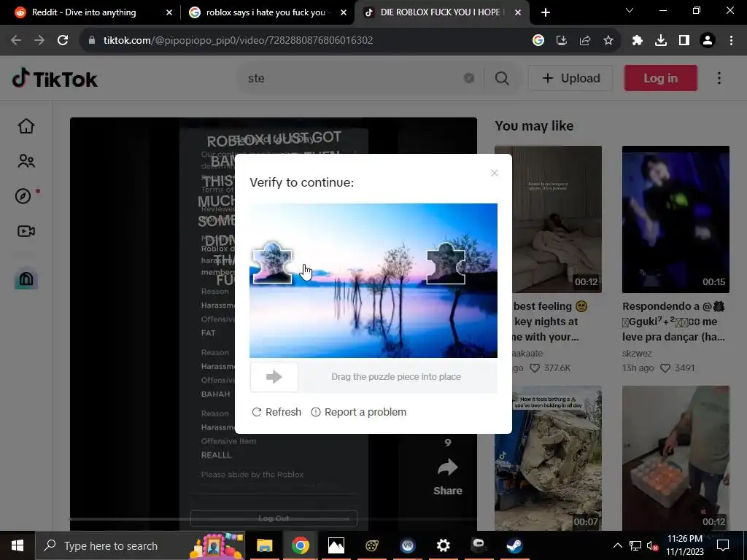Open the Chrome downloads icon
Screen dimensions: 747x560
click(x=661, y=41)
